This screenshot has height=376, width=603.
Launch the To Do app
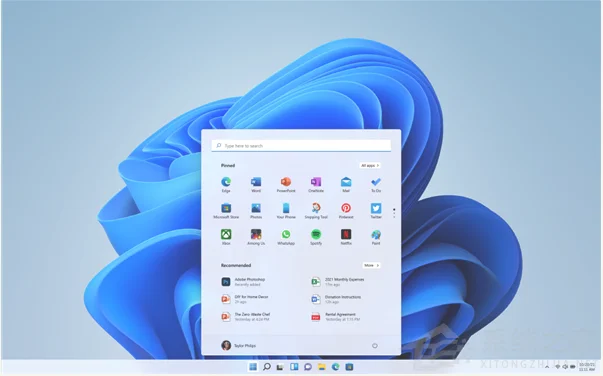tap(376, 184)
